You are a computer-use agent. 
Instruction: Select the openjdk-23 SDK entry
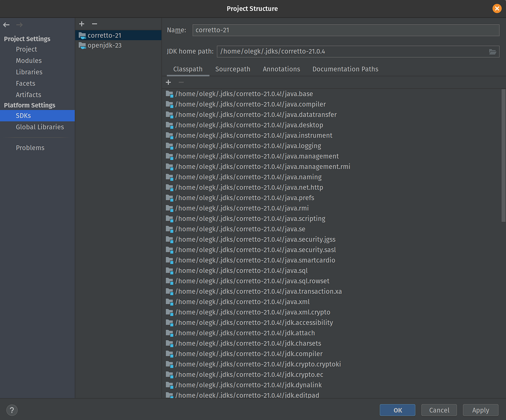click(118, 46)
